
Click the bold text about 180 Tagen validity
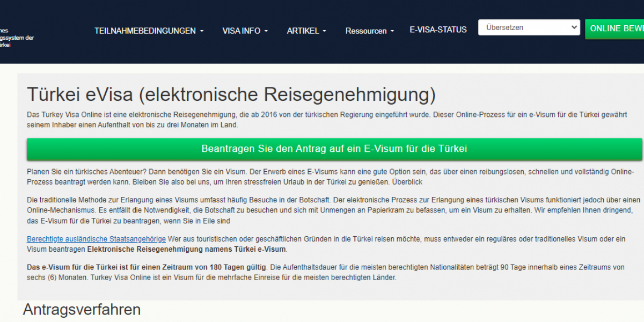(x=147, y=267)
